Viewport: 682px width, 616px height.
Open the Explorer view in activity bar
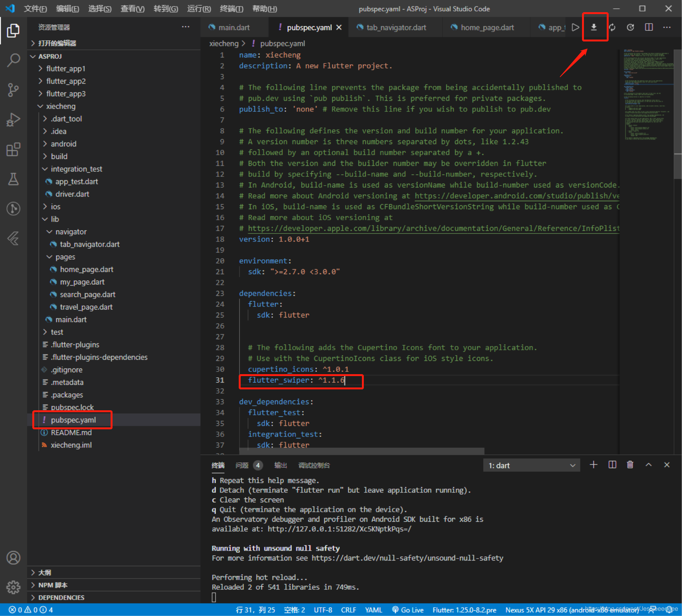click(x=13, y=30)
